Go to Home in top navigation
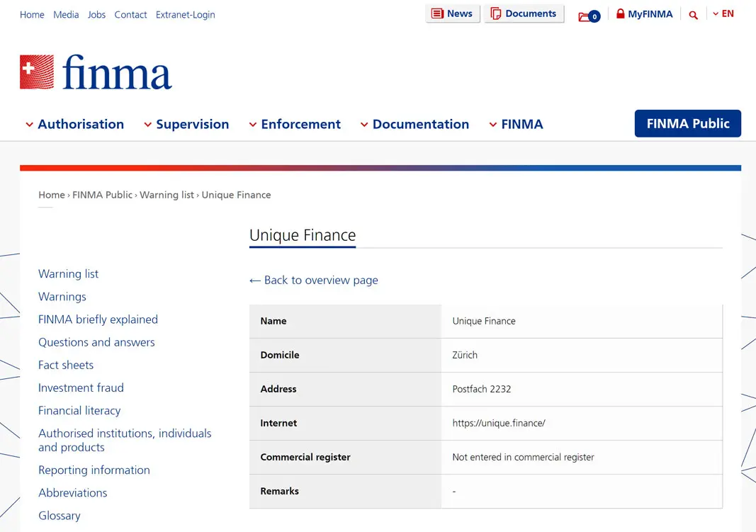756x532 pixels. 32,15
